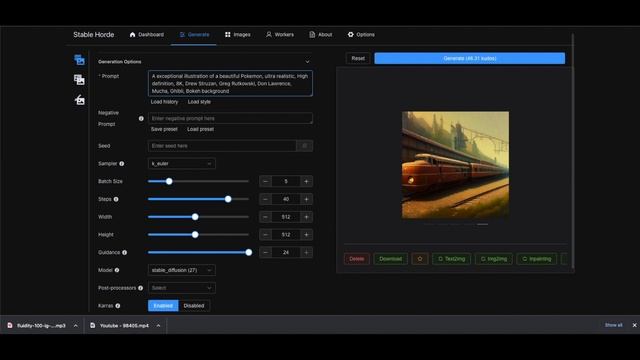
Task: Click the generated train image thumbnail
Action: pos(456,165)
